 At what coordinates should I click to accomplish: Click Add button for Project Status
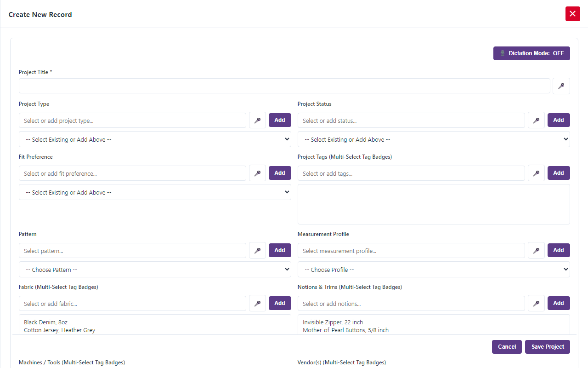[559, 120]
